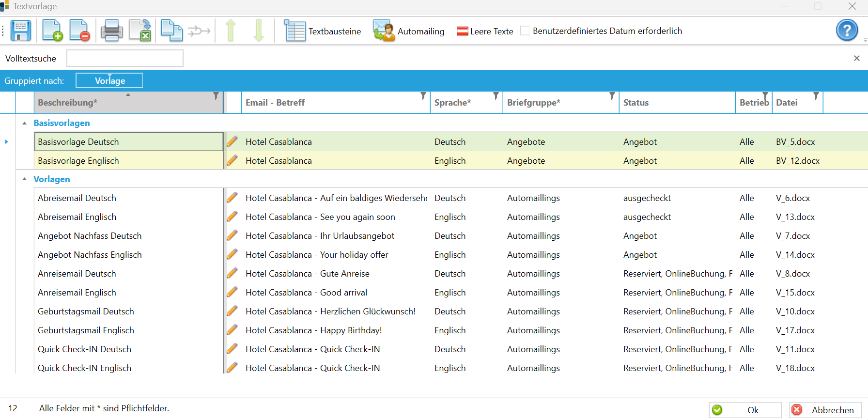868x420 pixels.
Task: Open Automailing settings
Action: (409, 31)
